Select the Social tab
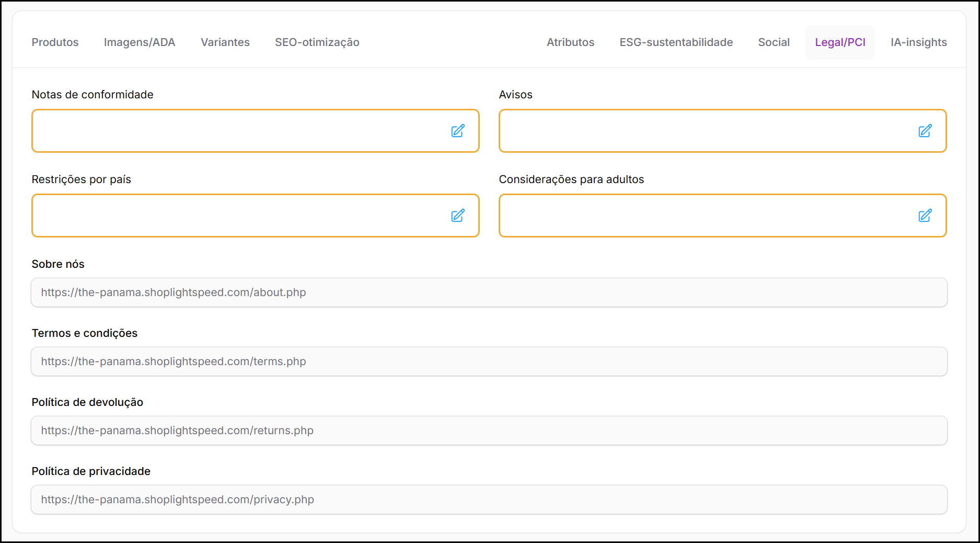 [x=774, y=42]
